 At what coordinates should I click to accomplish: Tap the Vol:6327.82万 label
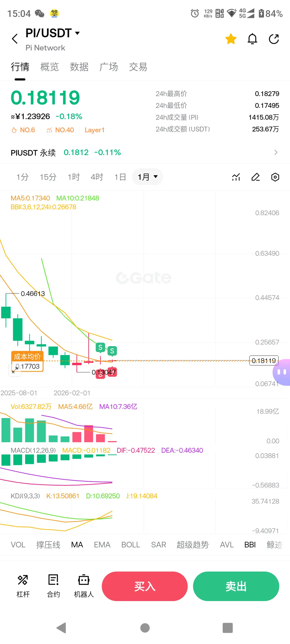click(31, 407)
